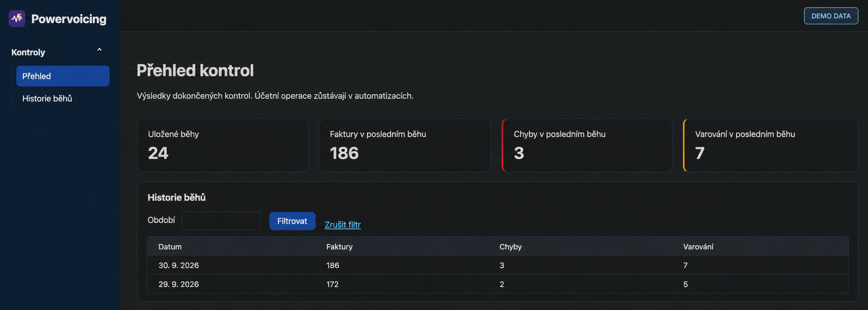Click the Chyby v posledním běhu card
Image resolution: width=868 pixels, height=310 pixels.
[587, 145]
